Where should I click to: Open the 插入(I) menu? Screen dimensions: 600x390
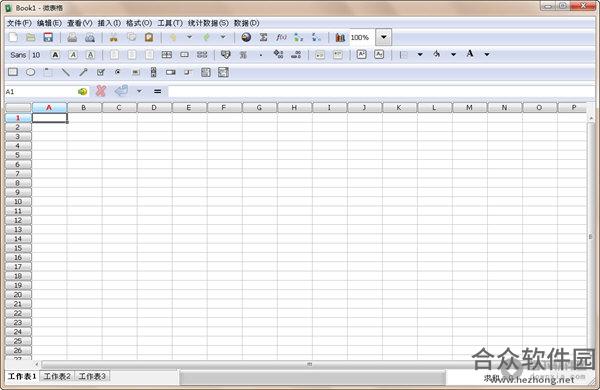(x=109, y=23)
